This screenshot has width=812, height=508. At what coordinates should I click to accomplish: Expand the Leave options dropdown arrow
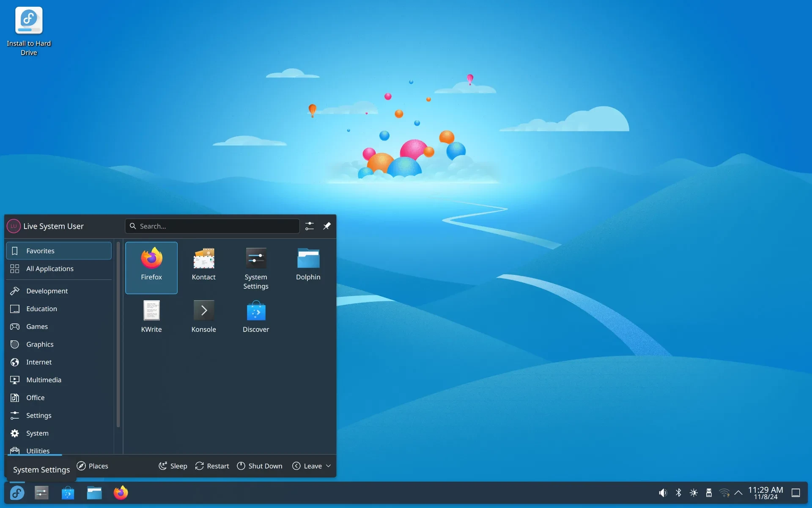(x=328, y=466)
